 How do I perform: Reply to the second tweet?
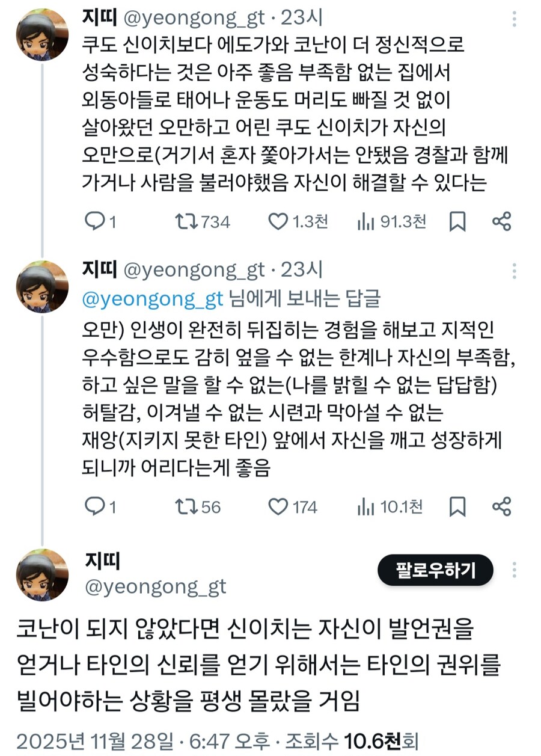(x=96, y=507)
